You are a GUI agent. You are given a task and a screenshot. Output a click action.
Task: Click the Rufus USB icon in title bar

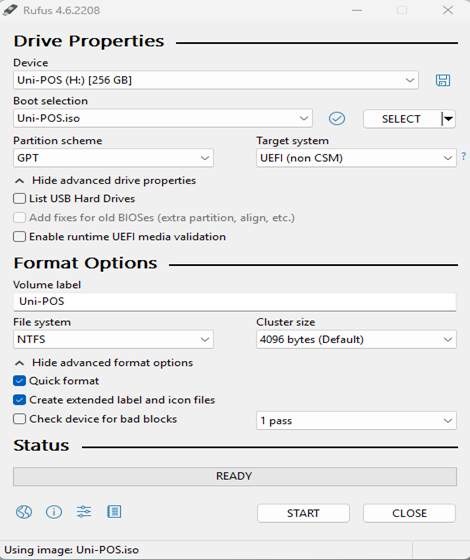(x=10, y=10)
